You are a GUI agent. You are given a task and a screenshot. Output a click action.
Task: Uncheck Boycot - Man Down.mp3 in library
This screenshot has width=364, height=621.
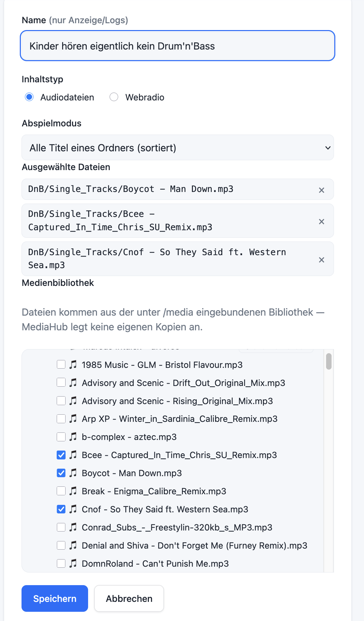[61, 473]
